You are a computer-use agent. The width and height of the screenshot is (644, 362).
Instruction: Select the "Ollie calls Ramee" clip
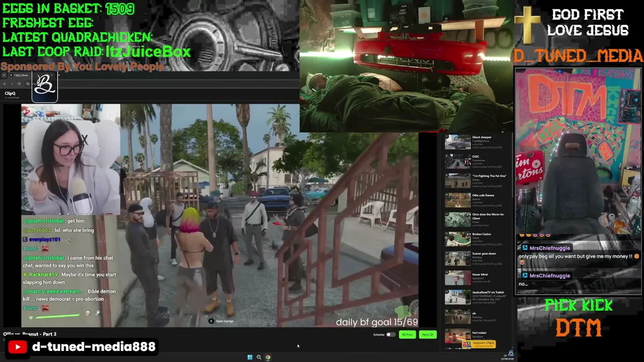tap(475, 200)
